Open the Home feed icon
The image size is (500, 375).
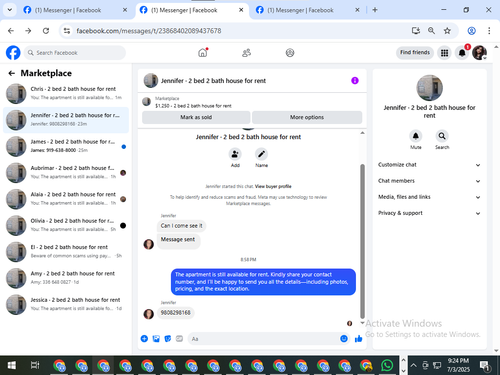pyautogui.click(x=203, y=53)
